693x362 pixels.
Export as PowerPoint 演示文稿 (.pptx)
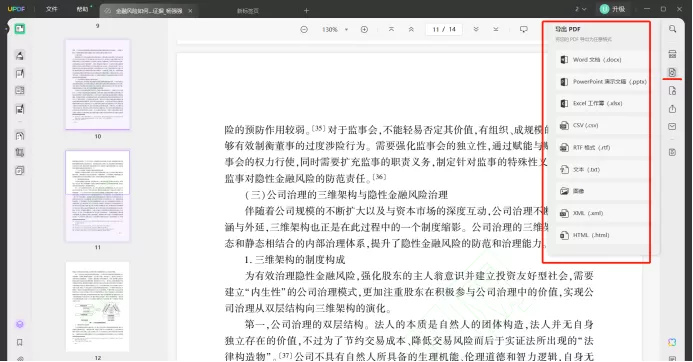pos(601,82)
